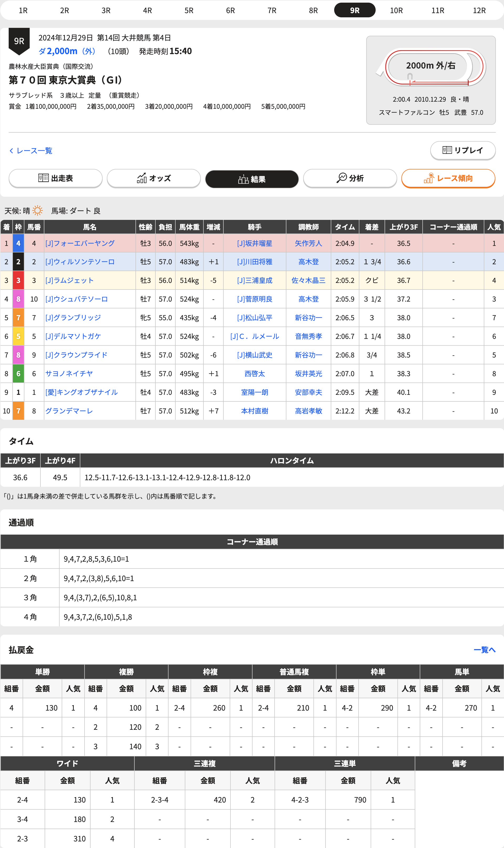Viewport: 504px width, 848px height.
Task: Open horse ウシュバテソーロ profile
Action: pyautogui.click(x=76, y=299)
